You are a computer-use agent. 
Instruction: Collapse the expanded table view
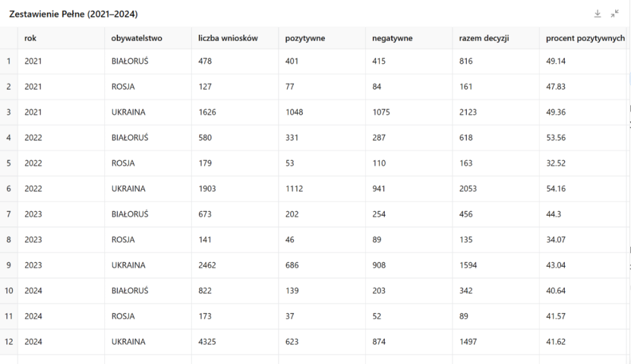point(615,14)
